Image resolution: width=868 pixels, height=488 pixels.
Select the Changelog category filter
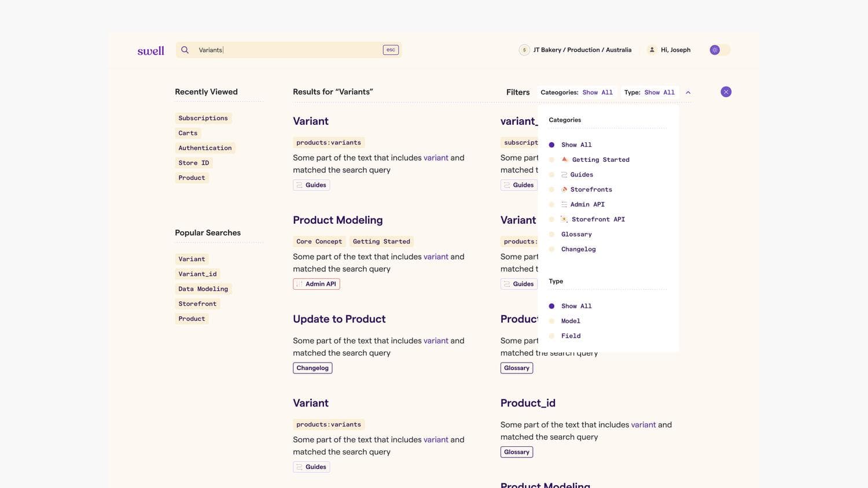click(x=578, y=249)
